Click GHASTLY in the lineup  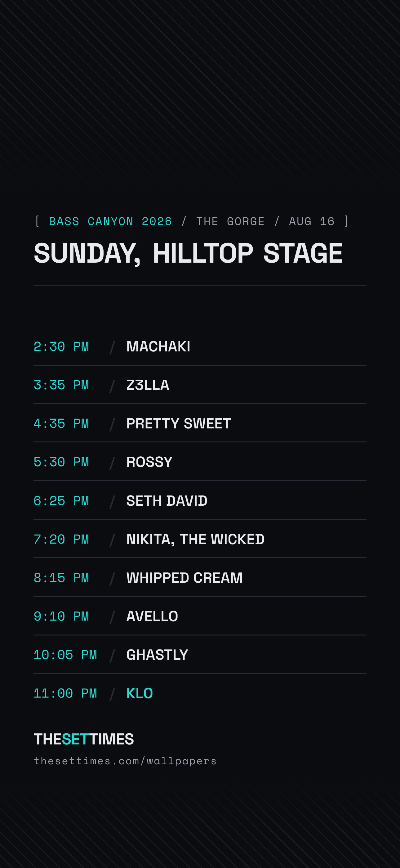157,655
